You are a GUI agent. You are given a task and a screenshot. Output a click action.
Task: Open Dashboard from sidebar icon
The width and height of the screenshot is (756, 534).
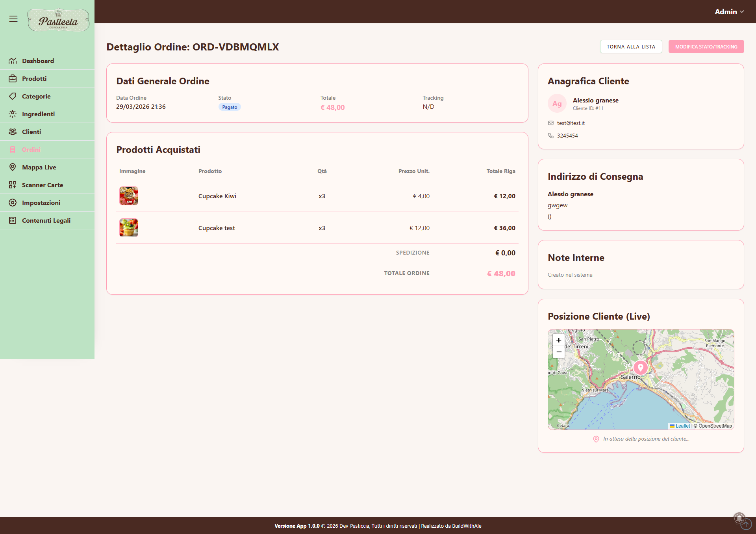[13, 61]
